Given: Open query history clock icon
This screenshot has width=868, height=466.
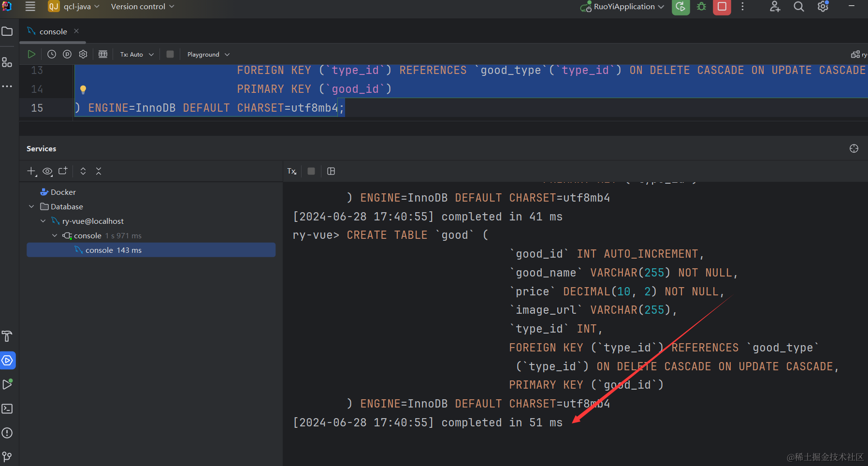Looking at the screenshot, I should pyautogui.click(x=52, y=54).
